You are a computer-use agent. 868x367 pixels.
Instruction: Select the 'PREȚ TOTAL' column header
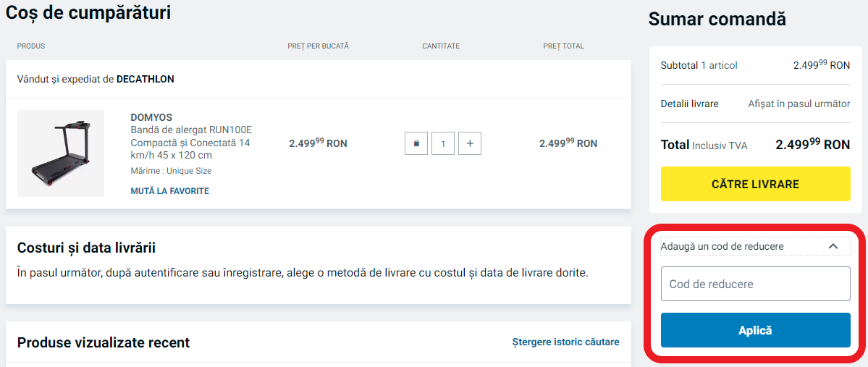point(563,46)
